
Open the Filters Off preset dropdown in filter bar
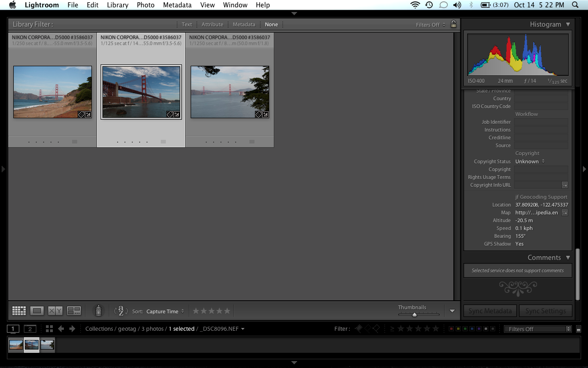pyautogui.click(x=430, y=25)
